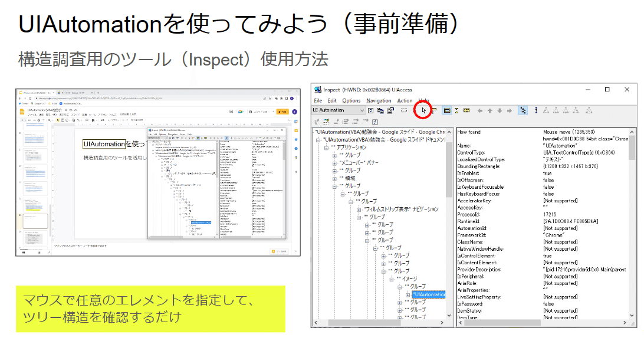Viewport: 644px width, 341px height.
Task: Collapse the Google スライド ドキュメント tree node
Action: pos(318,140)
